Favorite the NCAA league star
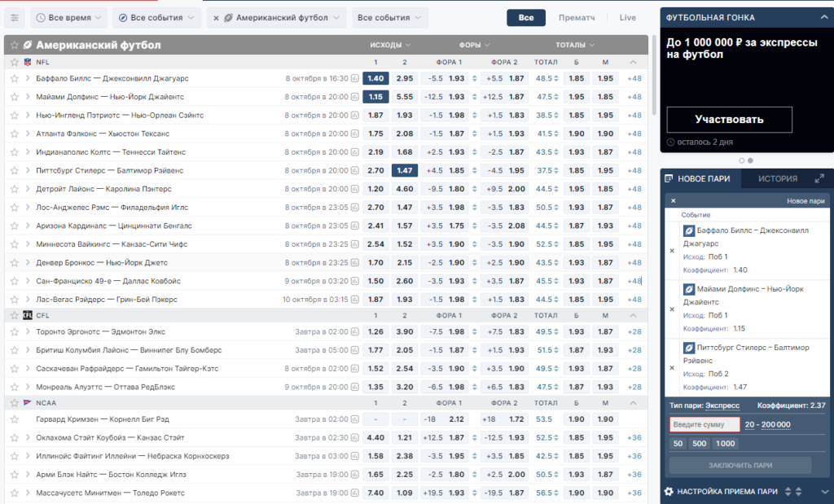 (x=15, y=403)
